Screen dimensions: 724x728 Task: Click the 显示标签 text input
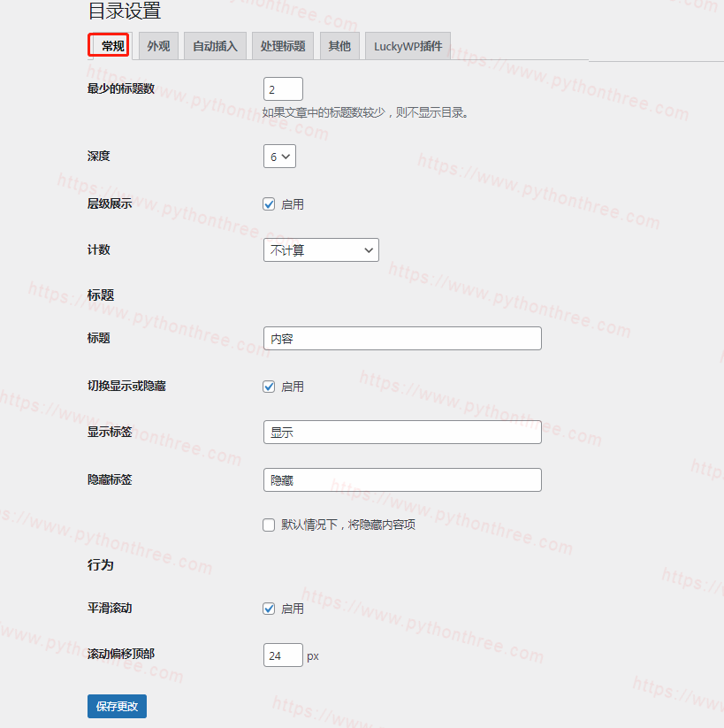(402, 433)
